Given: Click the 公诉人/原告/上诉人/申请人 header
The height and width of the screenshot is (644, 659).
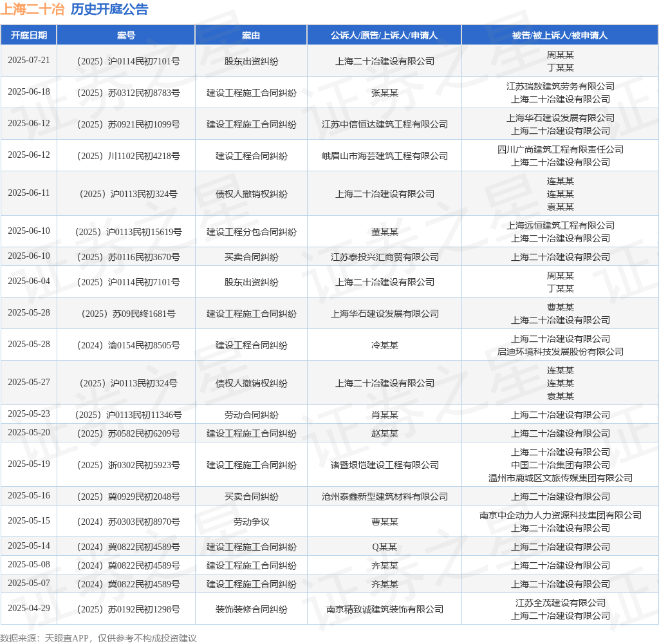Looking at the screenshot, I should [x=384, y=35].
